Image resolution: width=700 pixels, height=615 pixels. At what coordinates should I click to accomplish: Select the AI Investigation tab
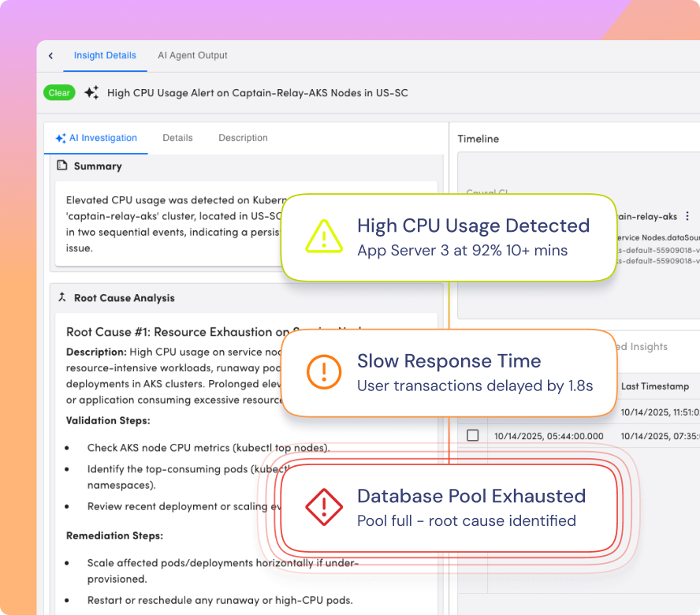click(x=95, y=138)
